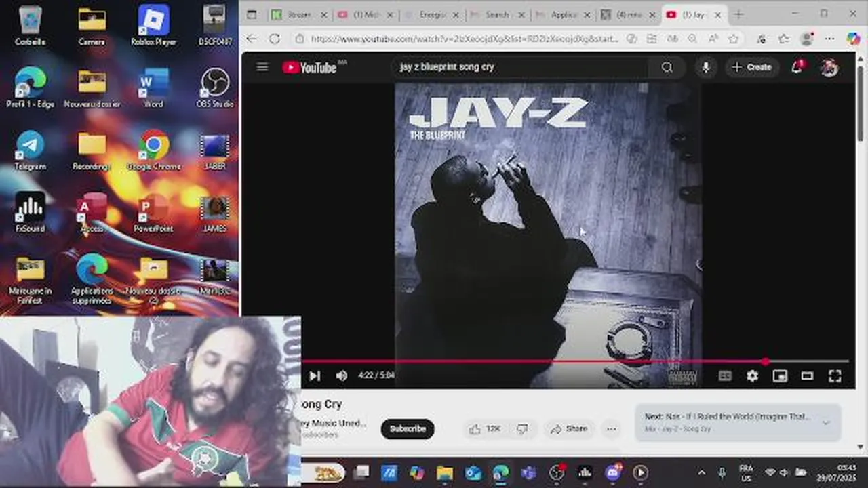
Task: Click the video channel name link
Action: [x=334, y=424]
